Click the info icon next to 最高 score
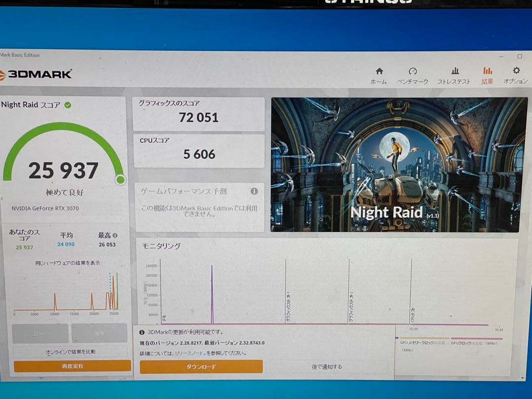Viewport: 532px width, 399px height. [114, 235]
